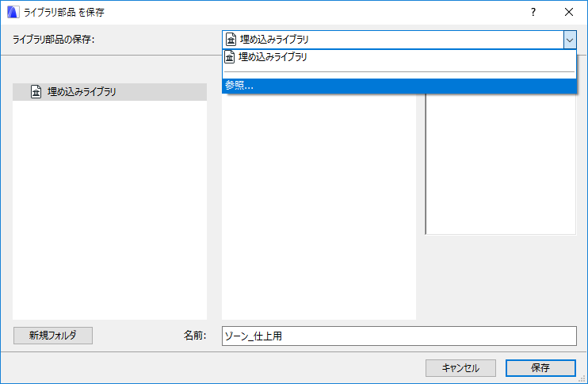Close the ライブラリ部品を保存 dialog
The height and width of the screenshot is (384, 588).
click(x=569, y=13)
